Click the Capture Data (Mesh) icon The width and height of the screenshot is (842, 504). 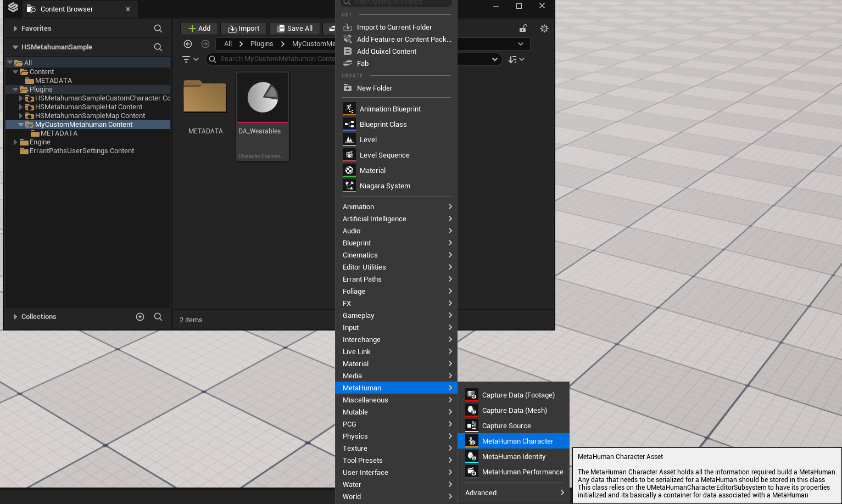(x=472, y=410)
